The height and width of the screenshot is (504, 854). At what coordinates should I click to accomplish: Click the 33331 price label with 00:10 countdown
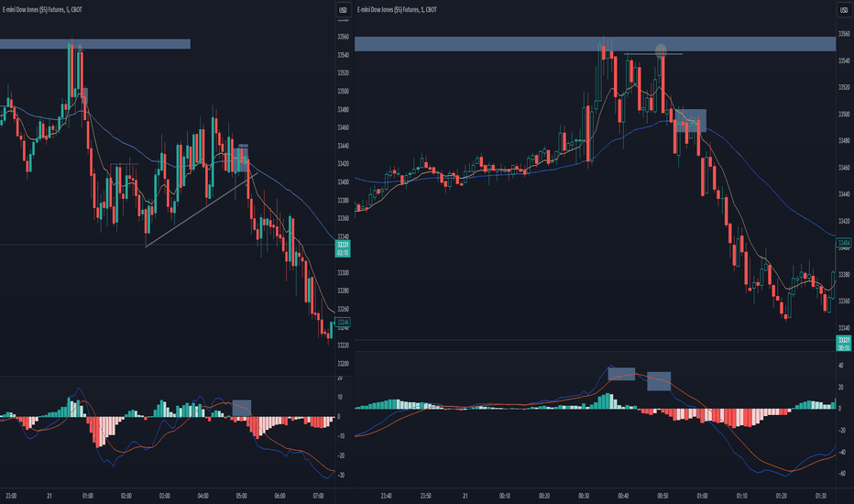click(x=844, y=344)
